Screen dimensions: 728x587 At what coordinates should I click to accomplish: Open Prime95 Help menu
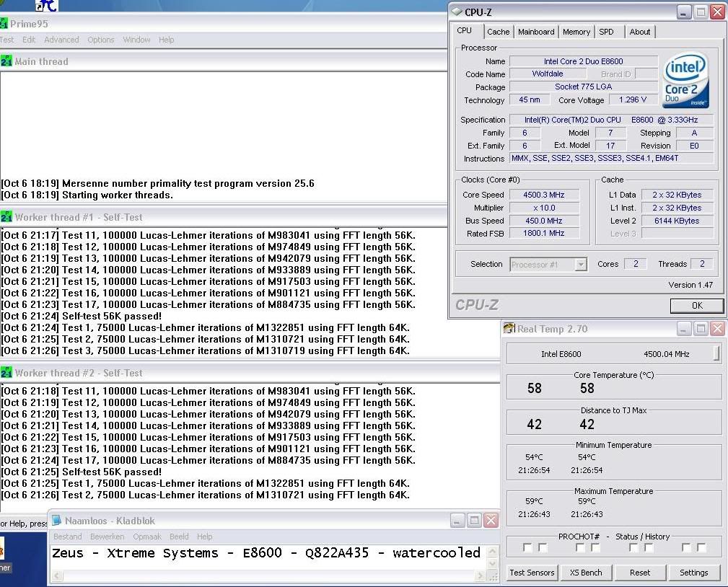tap(166, 40)
